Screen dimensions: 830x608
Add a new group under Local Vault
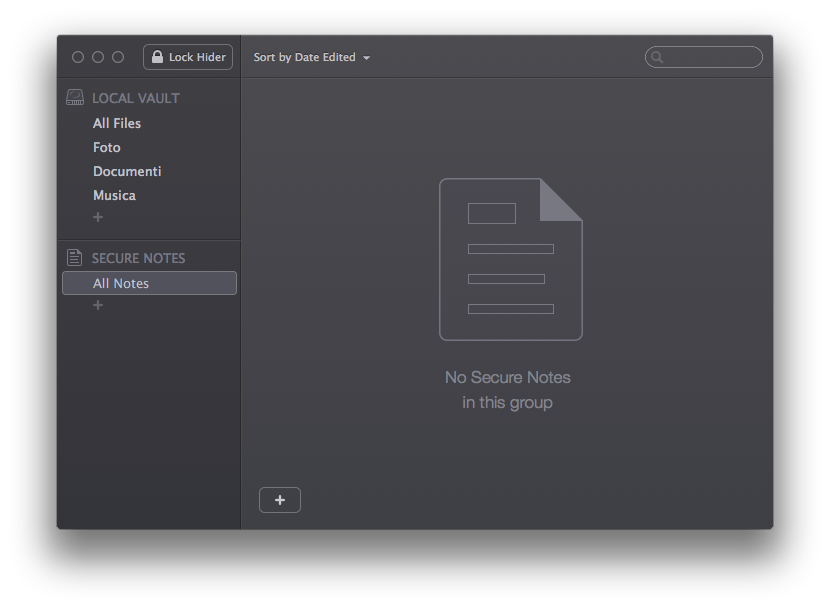(x=98, y=217)
